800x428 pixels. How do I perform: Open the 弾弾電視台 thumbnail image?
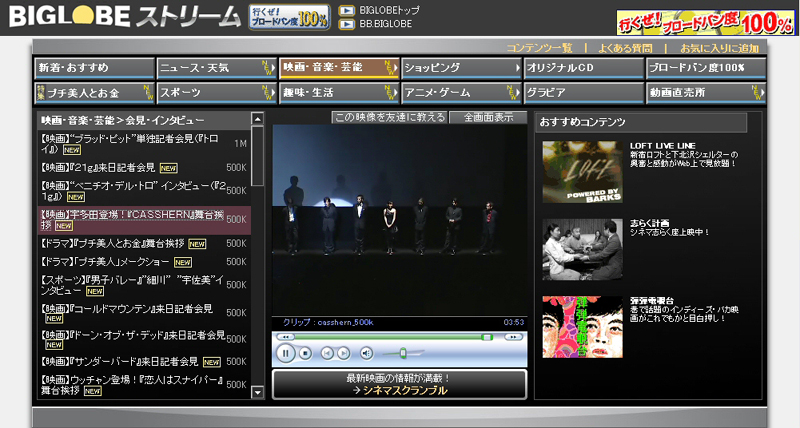coord(583,327)
